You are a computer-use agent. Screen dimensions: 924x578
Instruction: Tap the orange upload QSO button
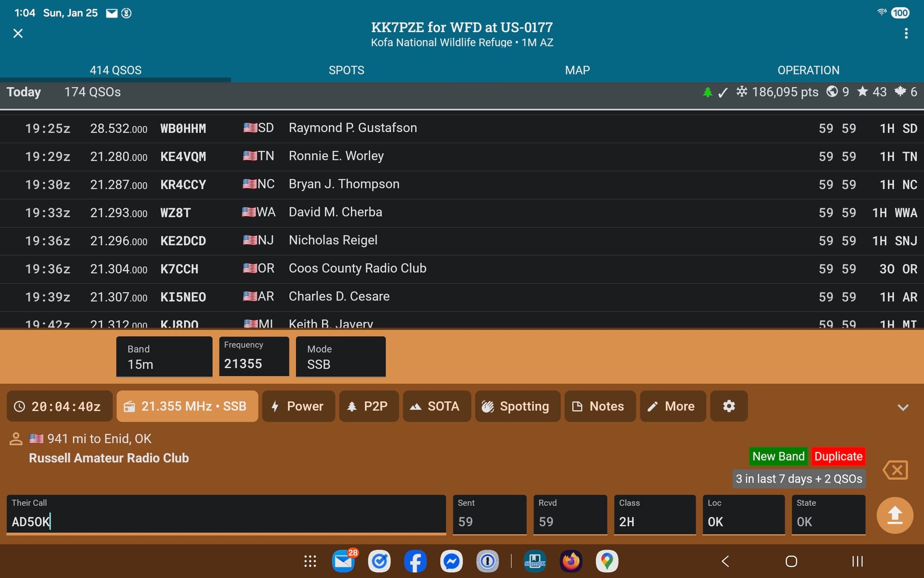895,515
